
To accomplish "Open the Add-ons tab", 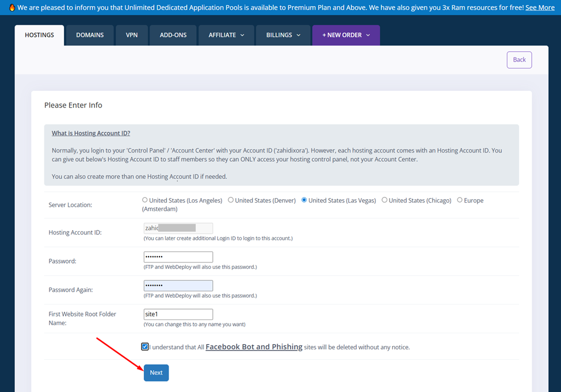I will (173, 35).
